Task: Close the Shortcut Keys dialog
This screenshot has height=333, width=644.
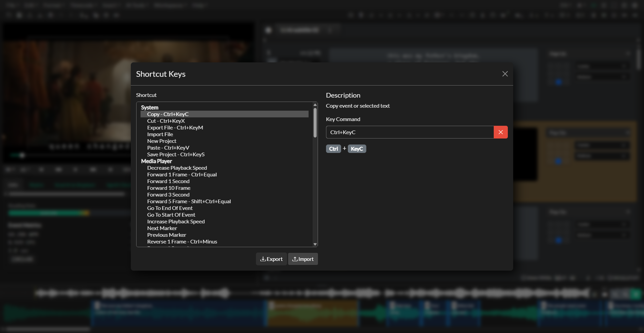Action: pyautogui.click(x=505, y=74)
